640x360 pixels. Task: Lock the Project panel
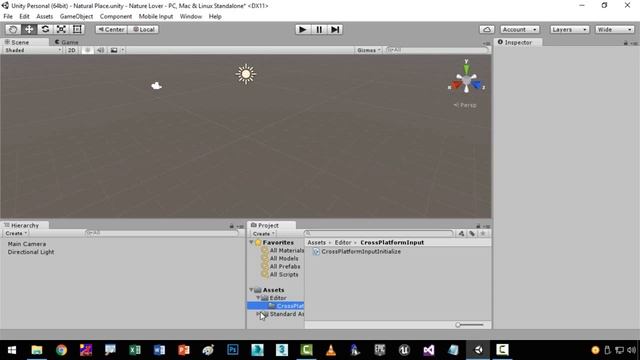tap(478, 226)
